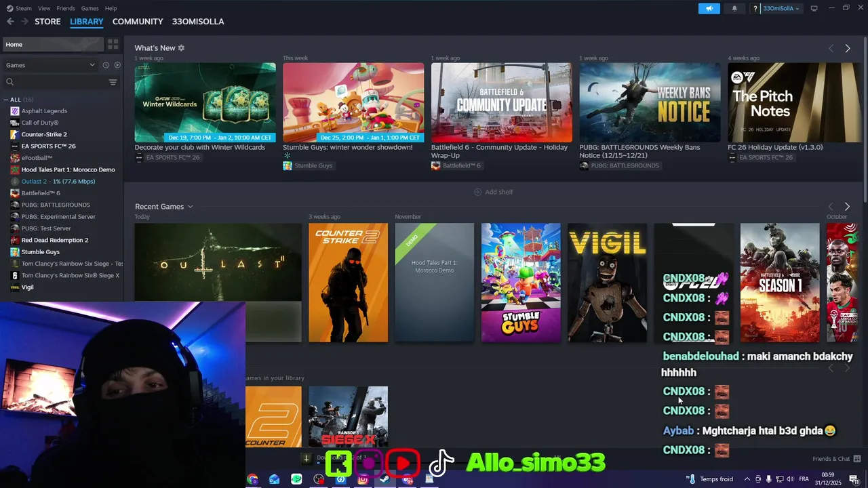868x488 pixels.
Task: Open Stumble Guys winter showdown news
Action: click(x=353, y=102)
